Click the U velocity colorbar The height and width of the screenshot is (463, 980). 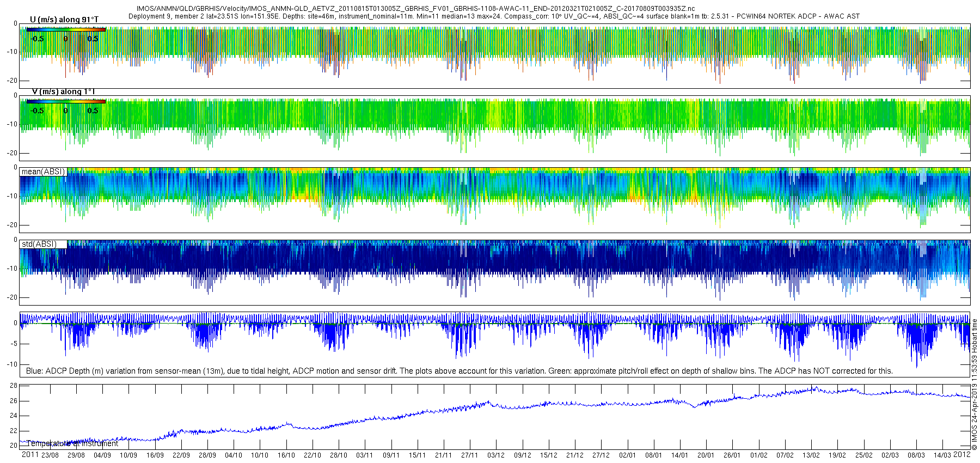(66, 30)
